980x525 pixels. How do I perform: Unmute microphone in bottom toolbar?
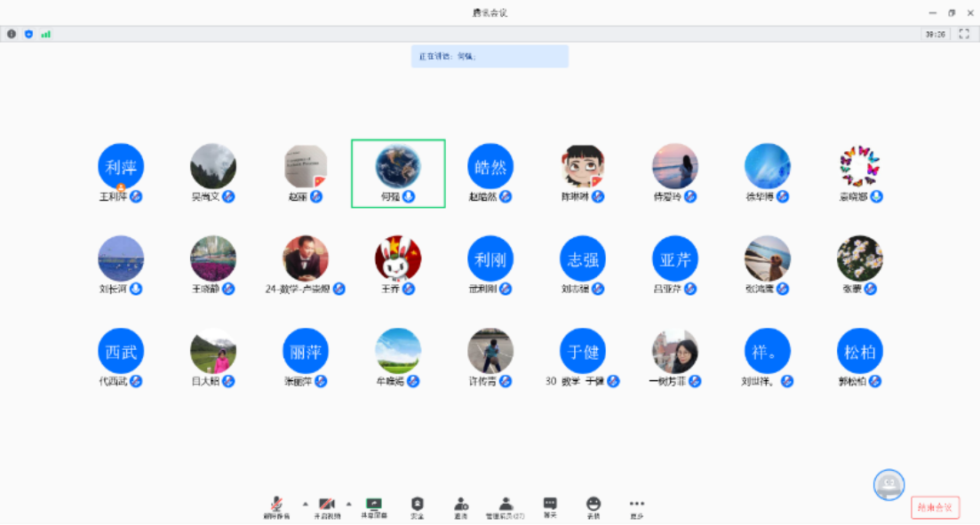point(277,505)
